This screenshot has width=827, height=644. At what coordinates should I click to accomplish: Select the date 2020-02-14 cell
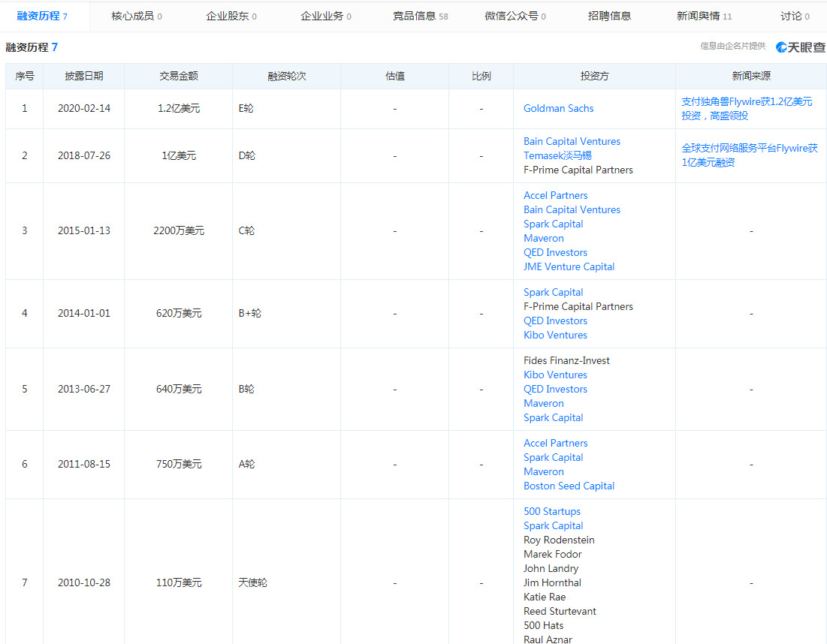(x=84, y=109)
